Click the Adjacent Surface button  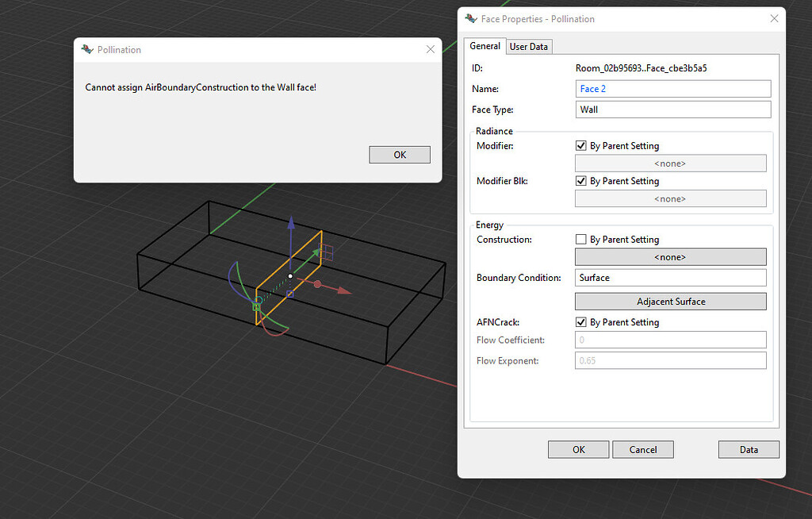point(670,301)
